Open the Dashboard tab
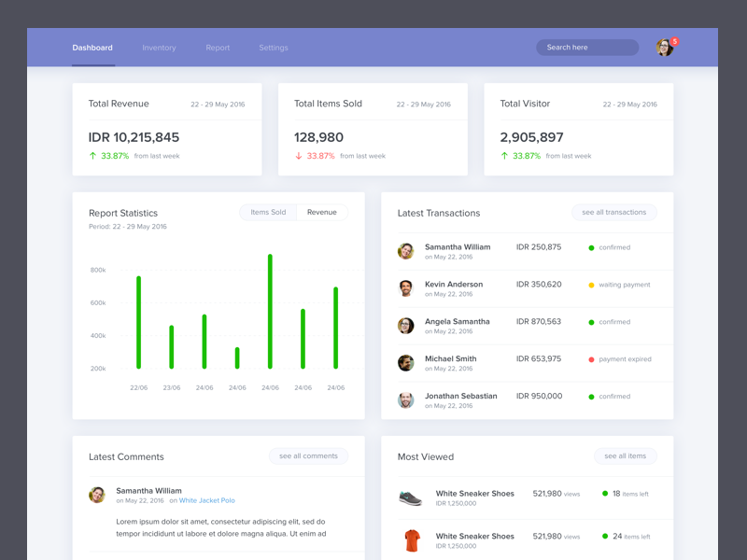747x560 pixels. point(92,48)
